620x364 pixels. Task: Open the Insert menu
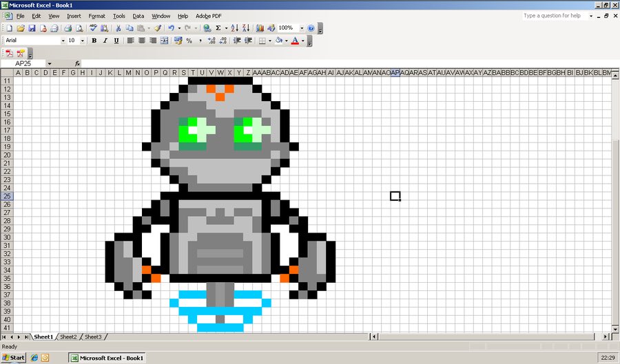coord(74,16)
